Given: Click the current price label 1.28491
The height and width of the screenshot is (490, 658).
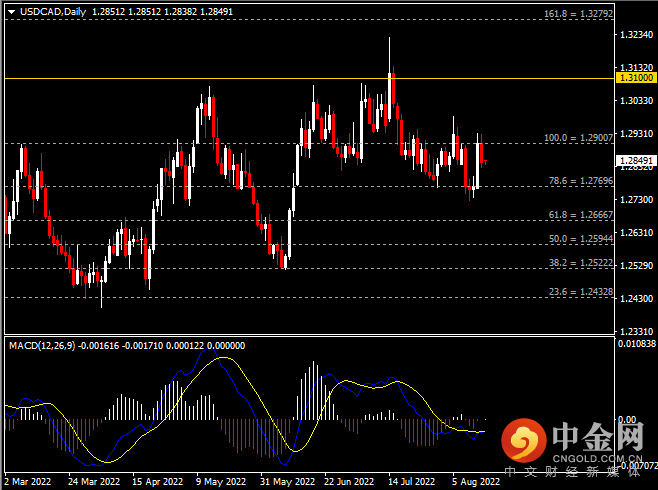Looking at the screenshot, I should click(636, 161).
